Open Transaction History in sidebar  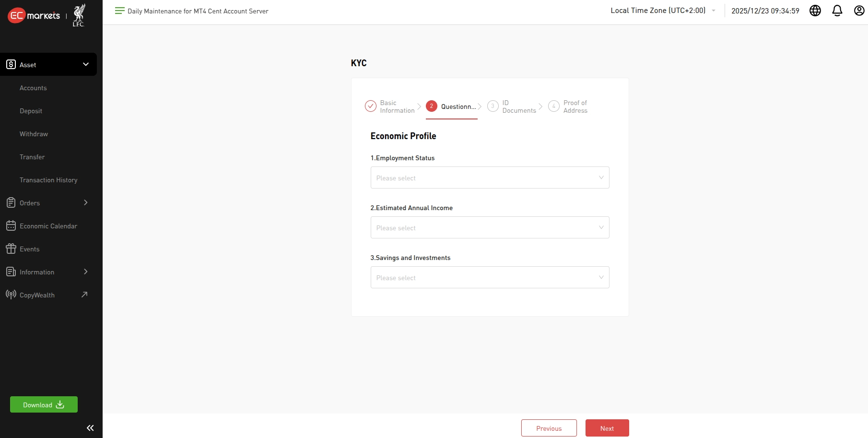pos(48,180)
